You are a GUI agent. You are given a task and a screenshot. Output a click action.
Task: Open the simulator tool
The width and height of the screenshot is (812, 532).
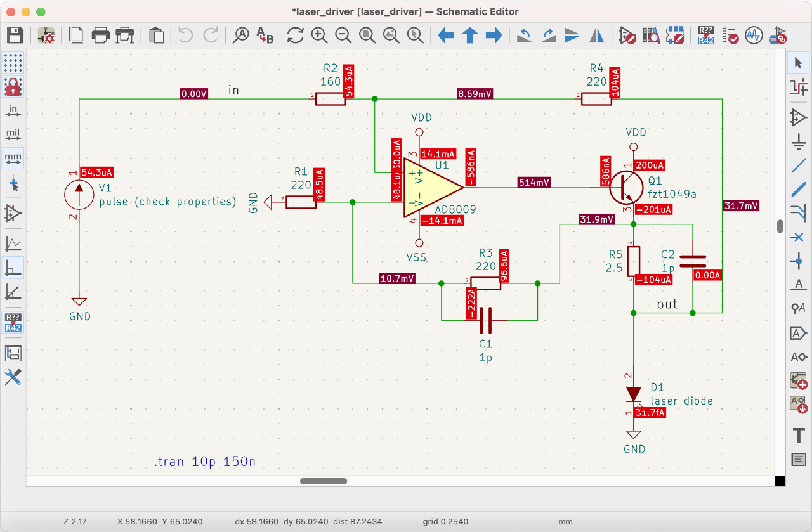pos(753,35)
